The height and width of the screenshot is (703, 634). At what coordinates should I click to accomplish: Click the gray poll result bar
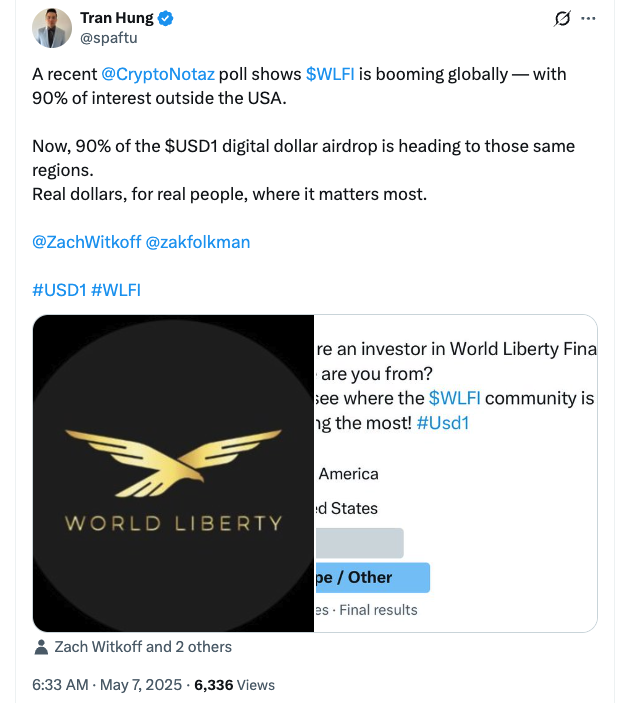pyautogui.click(x=360, y=543)
